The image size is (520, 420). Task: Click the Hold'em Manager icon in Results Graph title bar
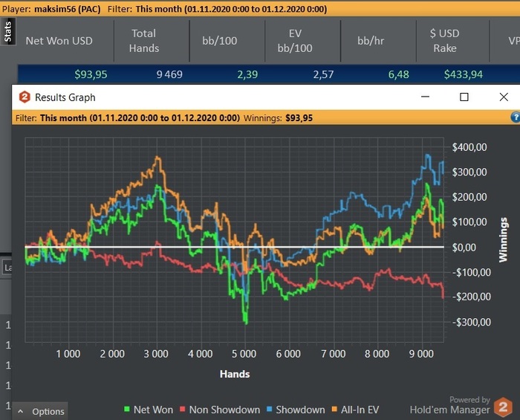pos(25,97)
